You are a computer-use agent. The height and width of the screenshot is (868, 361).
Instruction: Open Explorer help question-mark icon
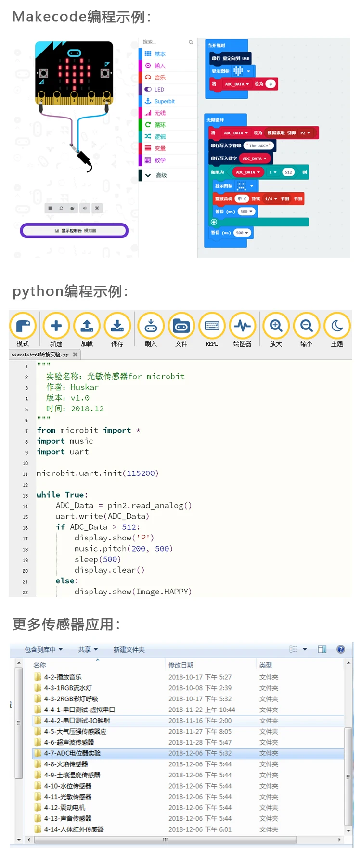tap(341, 650)
